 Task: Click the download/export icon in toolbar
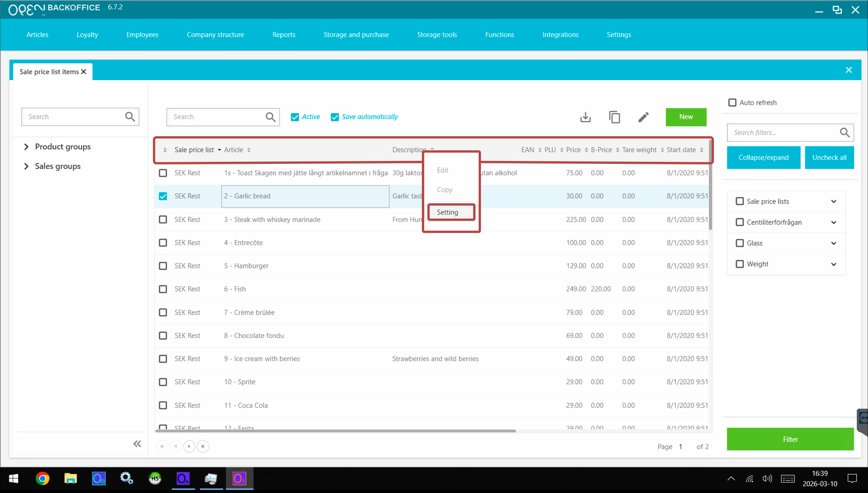pyautogui.click(x=585, y=117)
